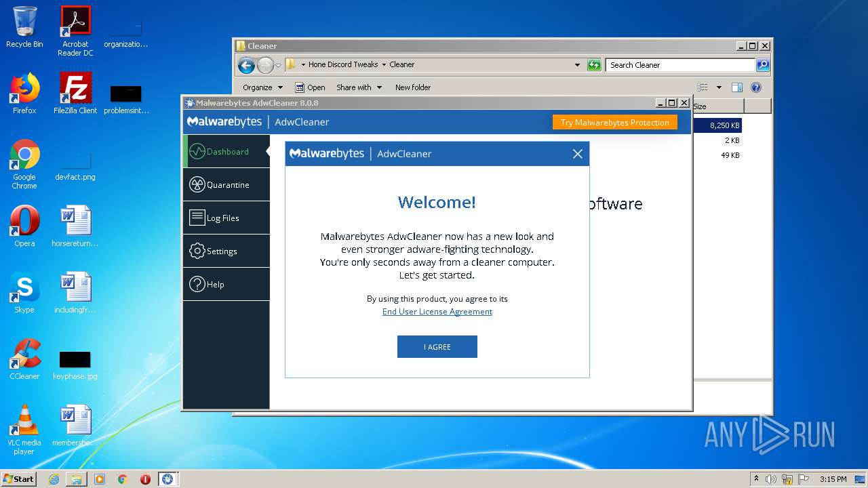Click the I AGREE button

tap(437, 346)
